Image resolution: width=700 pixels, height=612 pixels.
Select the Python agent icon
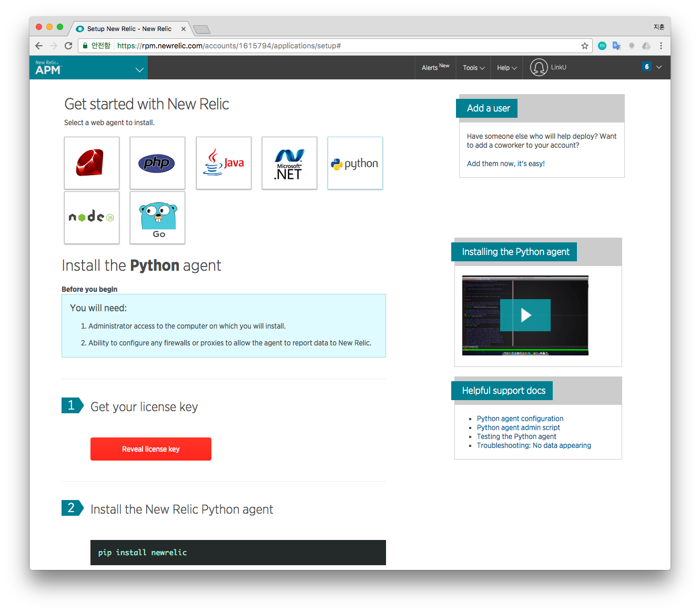355,162
